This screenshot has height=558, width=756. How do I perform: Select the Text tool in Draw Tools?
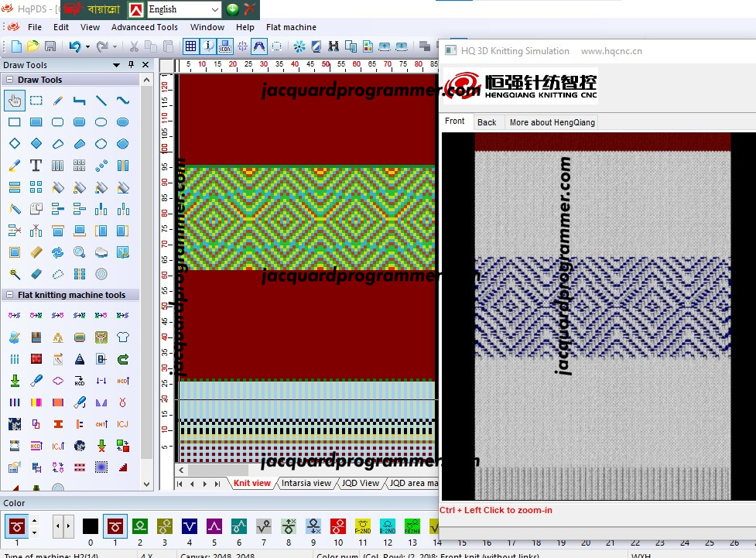36,166
